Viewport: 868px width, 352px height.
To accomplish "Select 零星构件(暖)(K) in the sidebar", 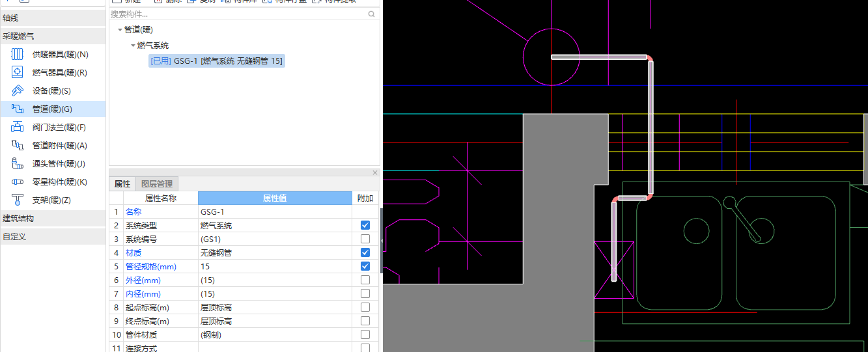I will tap(53, 182).
